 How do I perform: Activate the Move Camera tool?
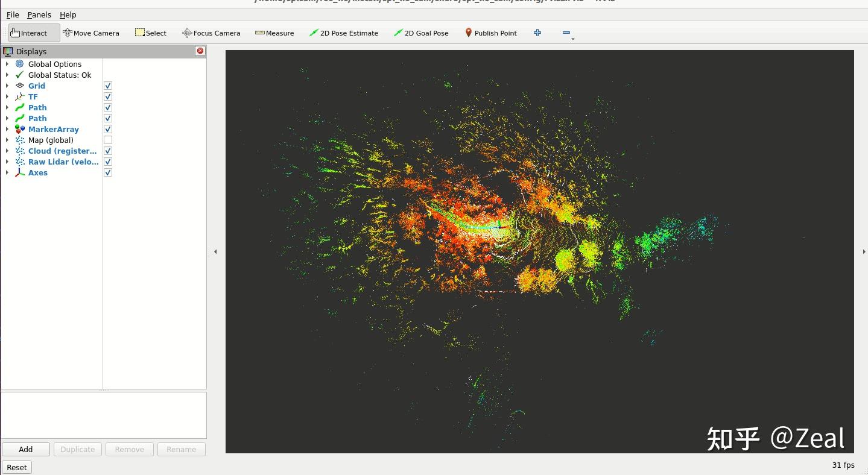(x=91, y=33)
